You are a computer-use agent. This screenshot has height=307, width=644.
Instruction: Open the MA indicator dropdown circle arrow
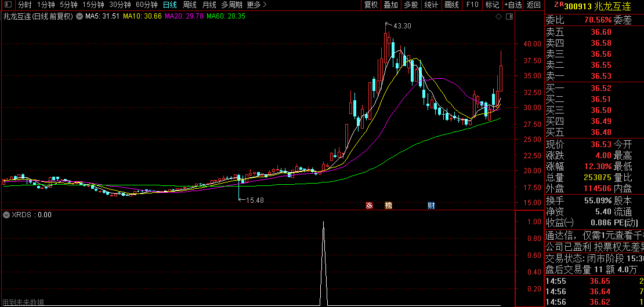[79, 16]
